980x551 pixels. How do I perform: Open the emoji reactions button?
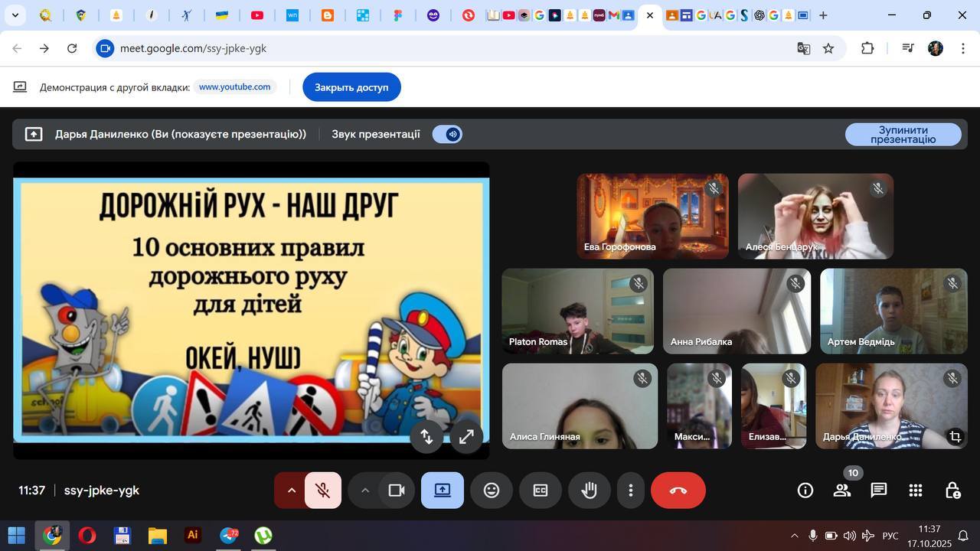(x=492, y=491)
